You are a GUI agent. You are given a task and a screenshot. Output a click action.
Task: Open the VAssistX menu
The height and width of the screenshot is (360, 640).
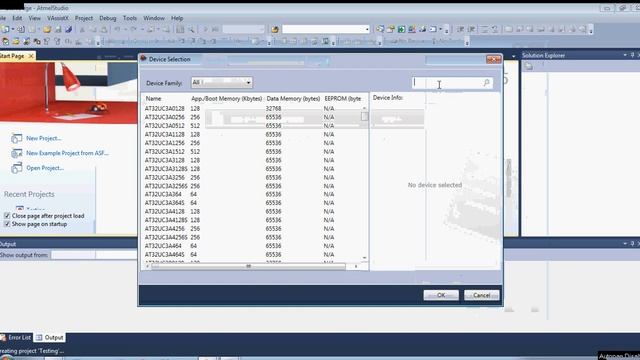click(x=58, y=18)
